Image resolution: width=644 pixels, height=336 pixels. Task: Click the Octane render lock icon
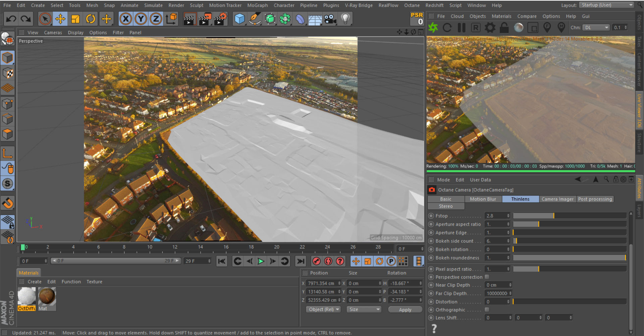pyautogui.click(x=504, y=27)
